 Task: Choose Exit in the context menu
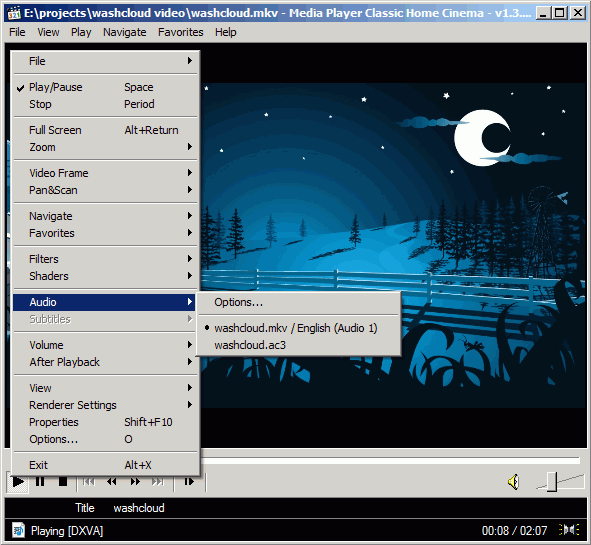[105, 465]
